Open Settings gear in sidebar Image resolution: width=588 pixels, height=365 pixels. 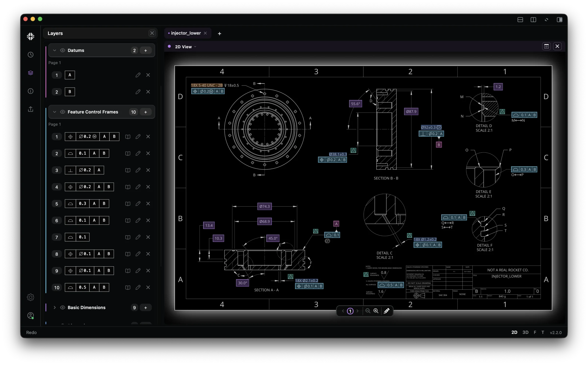(31, 297)
